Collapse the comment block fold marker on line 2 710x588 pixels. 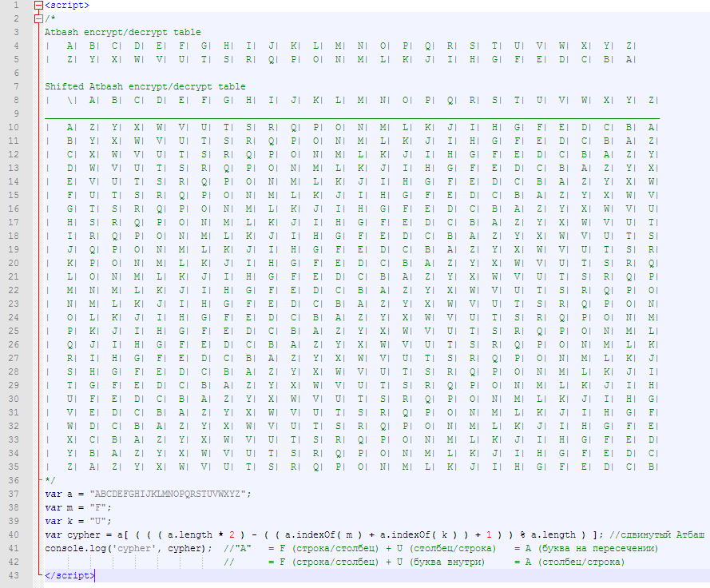pos(39,19)
